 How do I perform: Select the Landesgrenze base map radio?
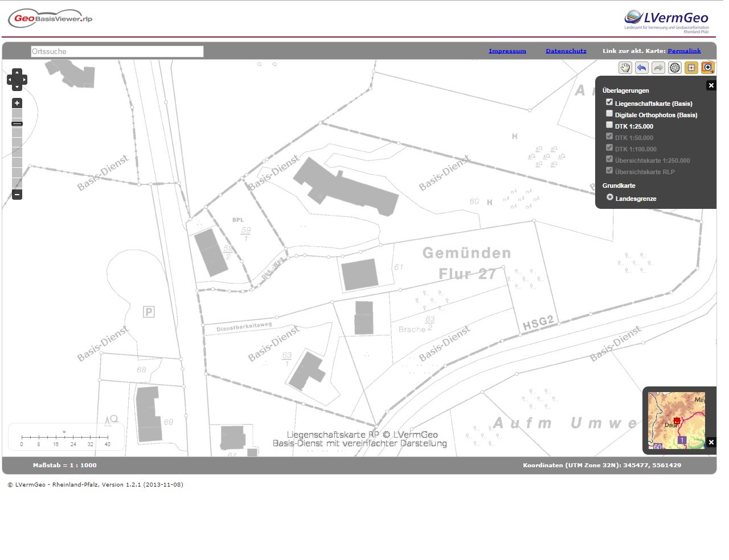pos(610,197)
